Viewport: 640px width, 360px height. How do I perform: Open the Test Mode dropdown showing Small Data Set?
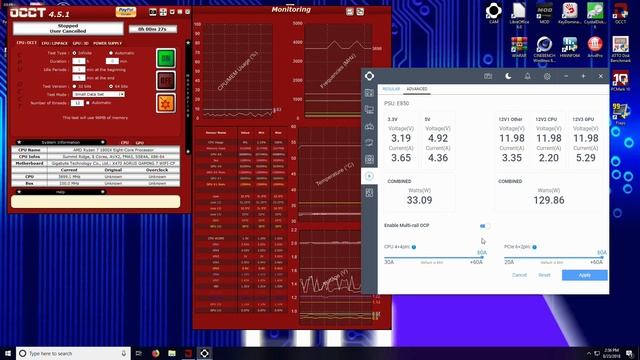pyautogui.click(x=98, y=94)
